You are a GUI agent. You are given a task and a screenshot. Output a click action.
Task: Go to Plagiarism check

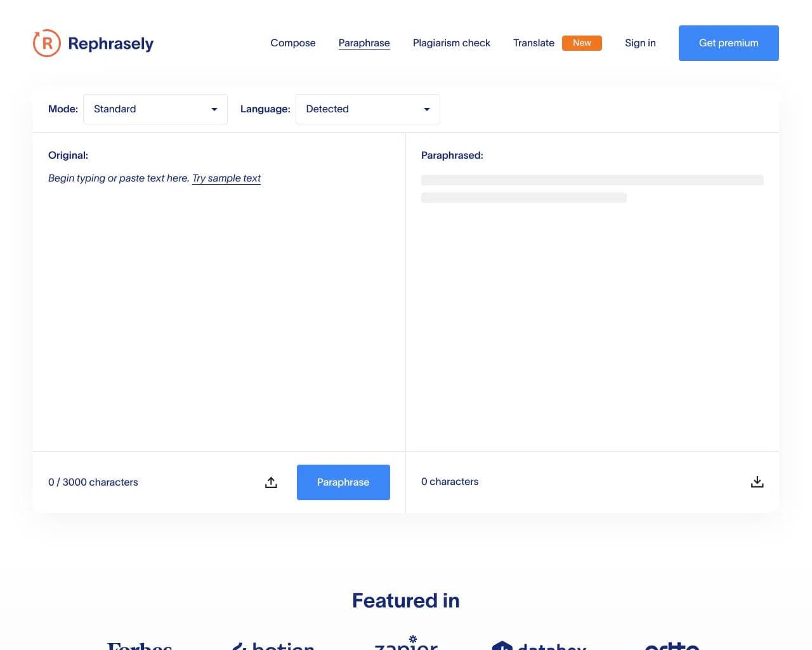[x=451, y=43]
